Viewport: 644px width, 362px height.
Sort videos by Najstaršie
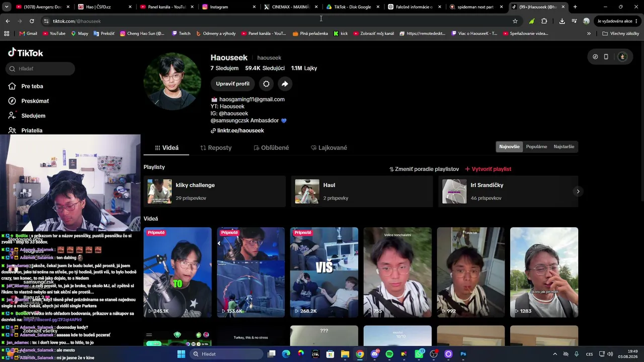[x=564, y=147]
